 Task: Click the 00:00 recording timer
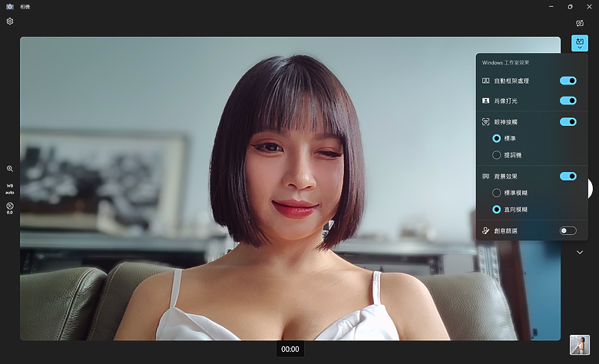pos(290,349)
